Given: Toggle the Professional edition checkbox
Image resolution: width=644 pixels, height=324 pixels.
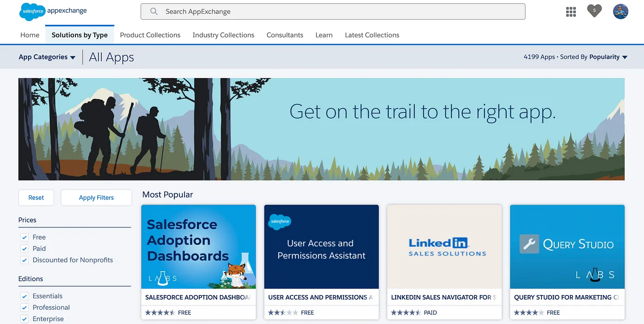Looking at the screenshot, I should [x=24, y=307].
